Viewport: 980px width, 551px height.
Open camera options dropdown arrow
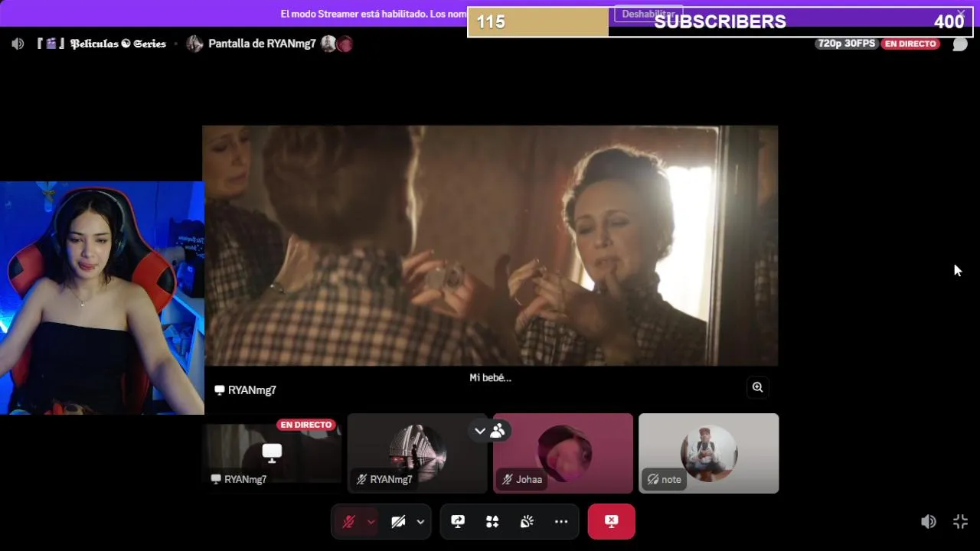pos(420,522)
